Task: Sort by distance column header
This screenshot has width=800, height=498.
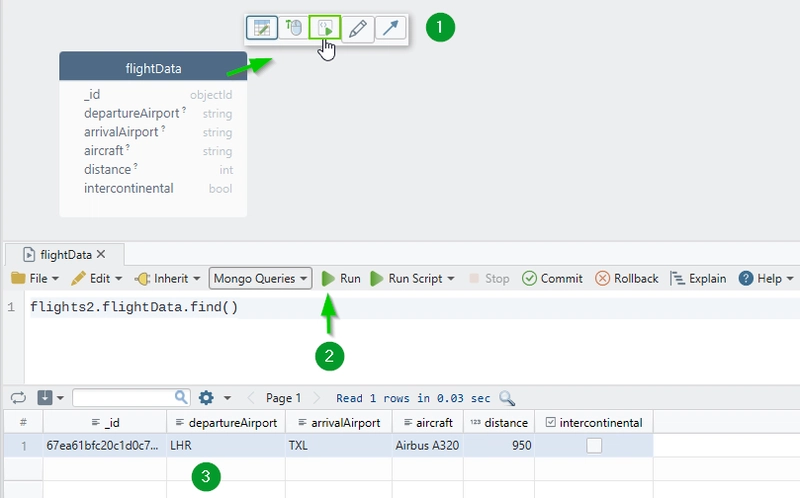Action: (498, 422)
